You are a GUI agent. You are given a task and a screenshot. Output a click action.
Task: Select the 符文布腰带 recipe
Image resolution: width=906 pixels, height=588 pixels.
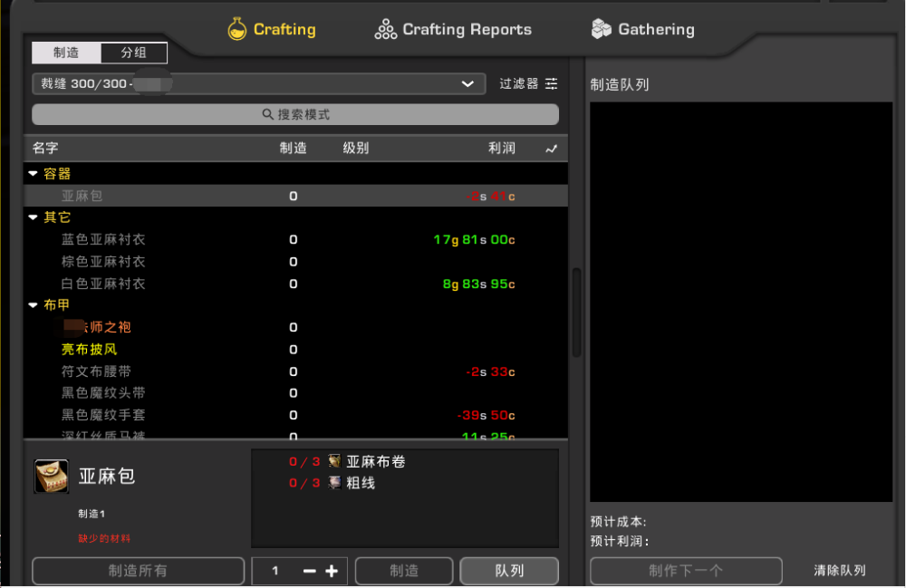pos(97,371)
